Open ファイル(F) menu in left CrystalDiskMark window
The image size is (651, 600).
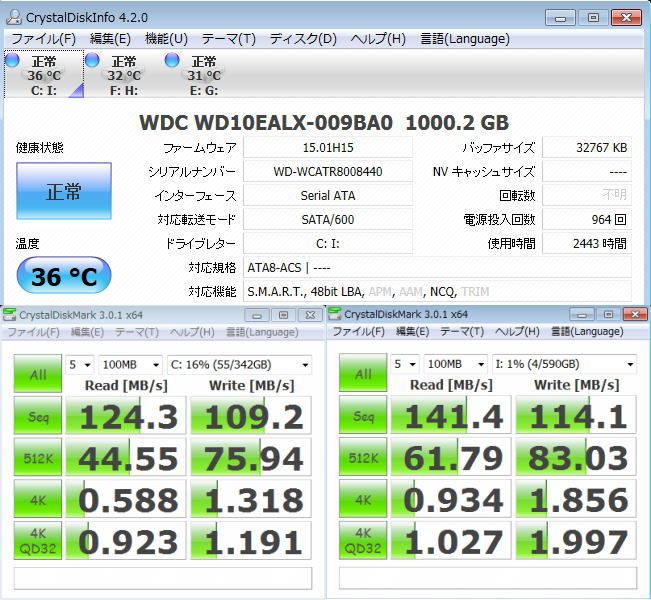[34, 332]
